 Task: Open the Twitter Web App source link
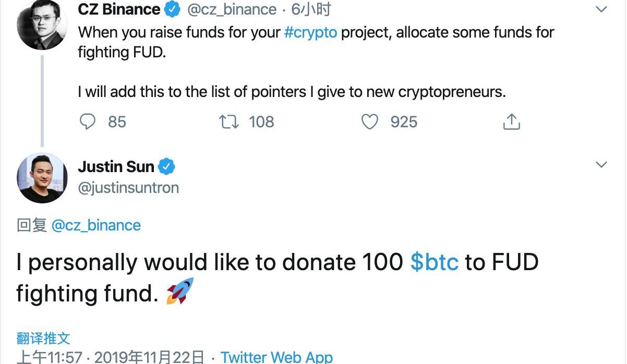pos(276,357)
